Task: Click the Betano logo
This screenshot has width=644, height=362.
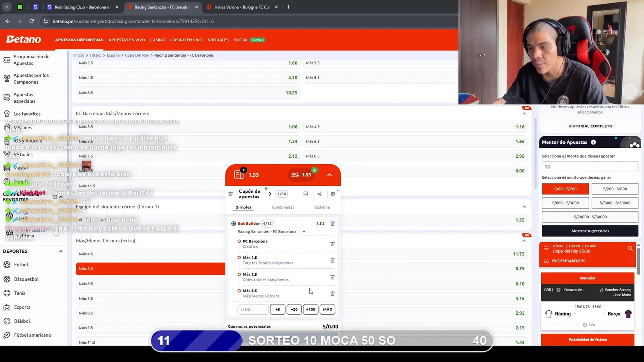Action: 23,39
